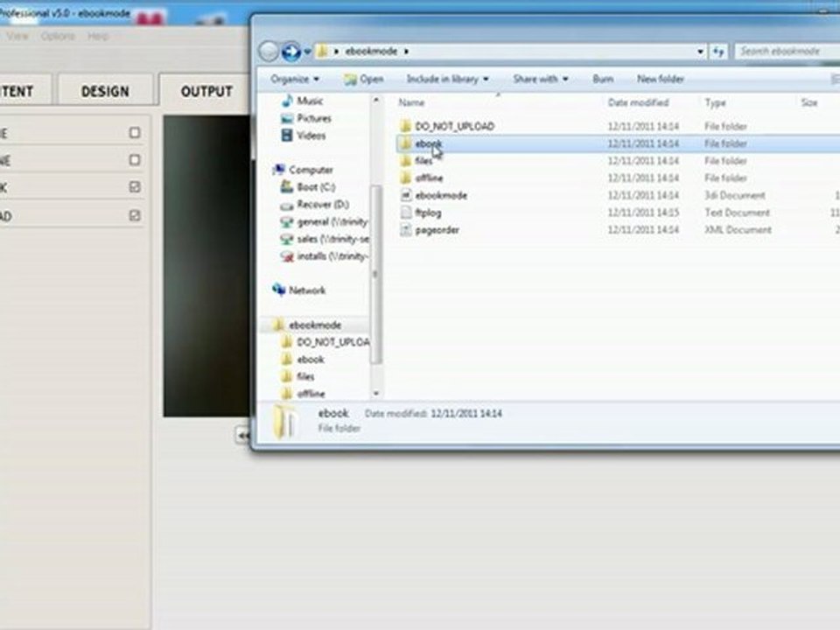The width and height of the screenshot is (840, 630).
Task: Click the previous page arrows below preview
Action: click(x=242, y=435)
